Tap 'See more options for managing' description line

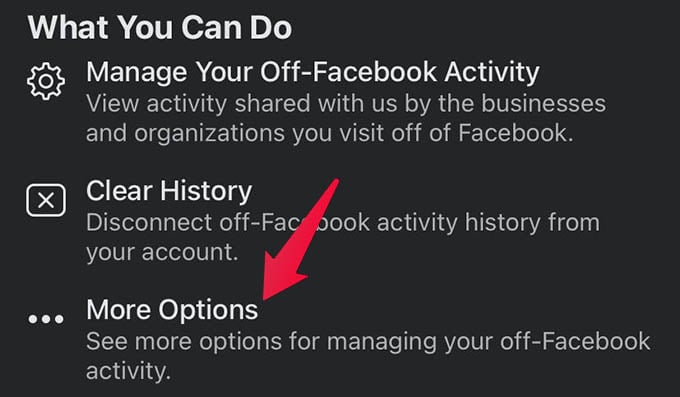pyautogui.click(x=368, y=342)
